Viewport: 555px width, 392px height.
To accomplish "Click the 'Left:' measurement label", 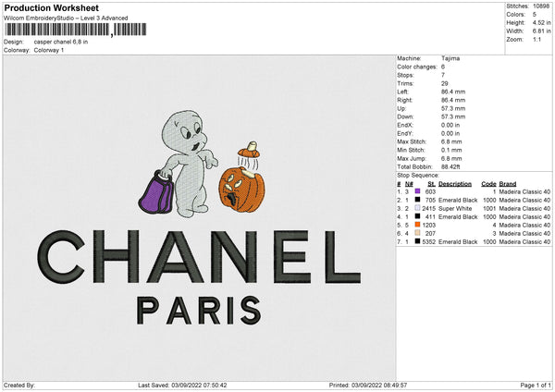I will [x=402, y=92].
